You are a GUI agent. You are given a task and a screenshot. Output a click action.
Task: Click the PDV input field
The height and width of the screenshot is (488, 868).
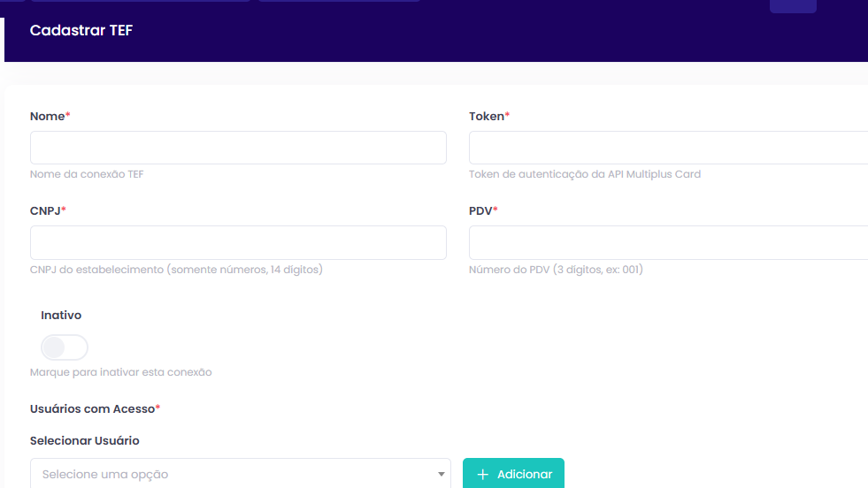click(x=668, y=242)
